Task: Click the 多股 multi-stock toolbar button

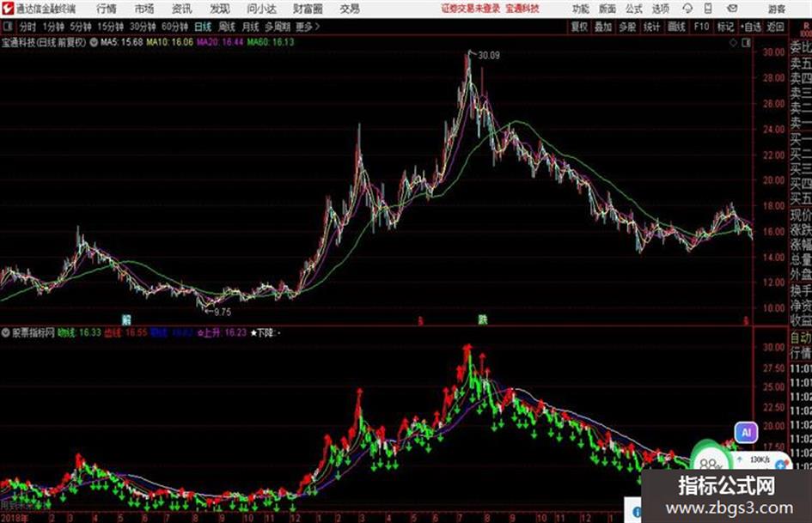Action: point(627,27)
